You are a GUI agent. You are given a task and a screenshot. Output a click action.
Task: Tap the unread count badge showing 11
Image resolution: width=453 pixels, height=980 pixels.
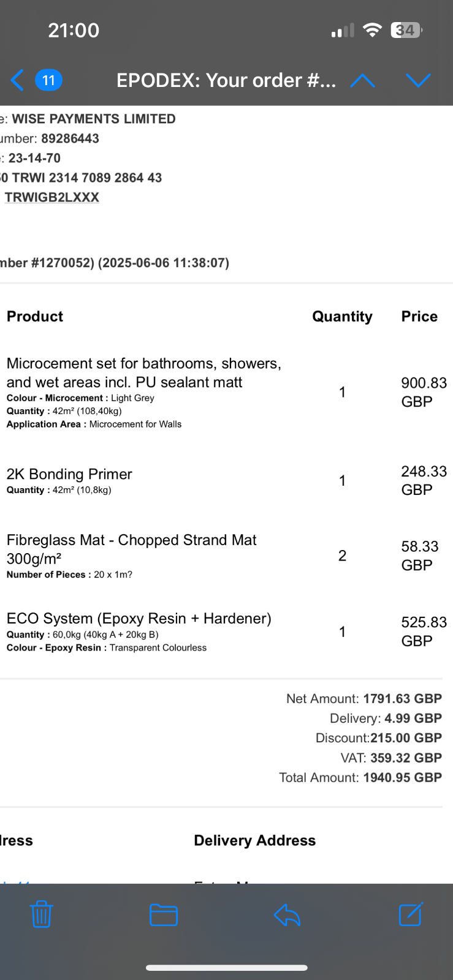click(x=48, y=80)
